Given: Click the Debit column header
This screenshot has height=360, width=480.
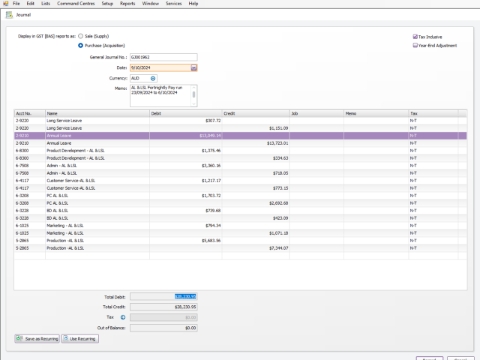Looking at the screenshot, I should click(186, 113).
